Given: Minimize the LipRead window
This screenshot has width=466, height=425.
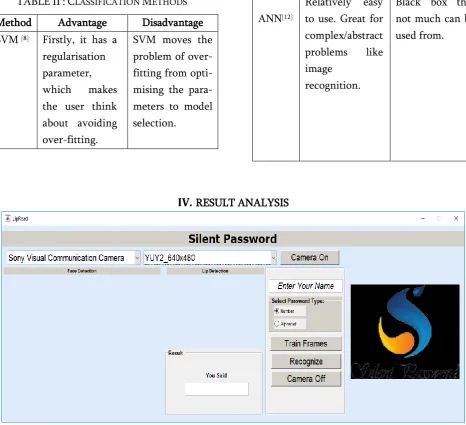Looking at the screenshot, I should pos(423,219).
